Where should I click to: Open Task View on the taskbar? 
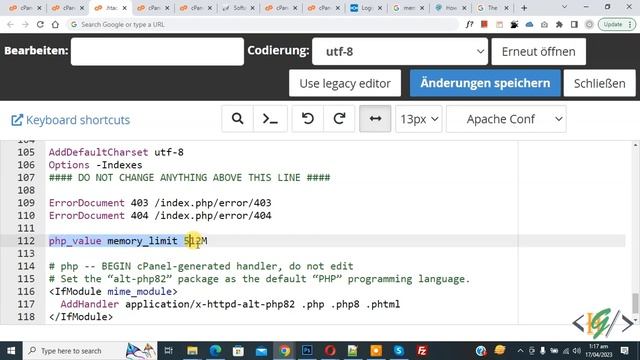tap(168, 351)
